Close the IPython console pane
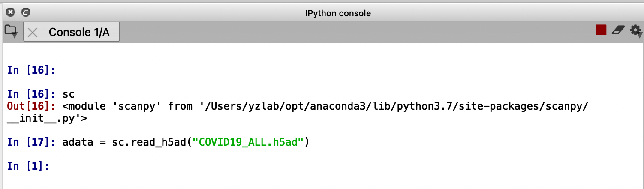Viewport: 644px width, 189px height. [x=11, y=12]
